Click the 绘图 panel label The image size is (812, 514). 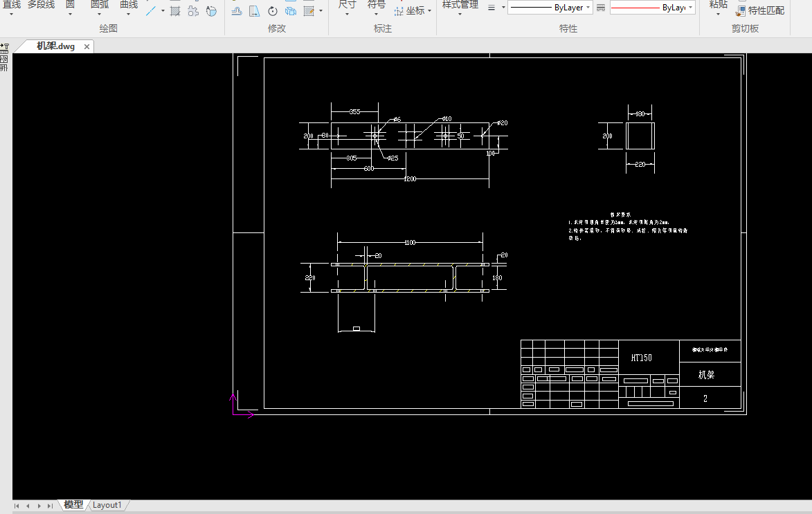[x=108, y=28]
